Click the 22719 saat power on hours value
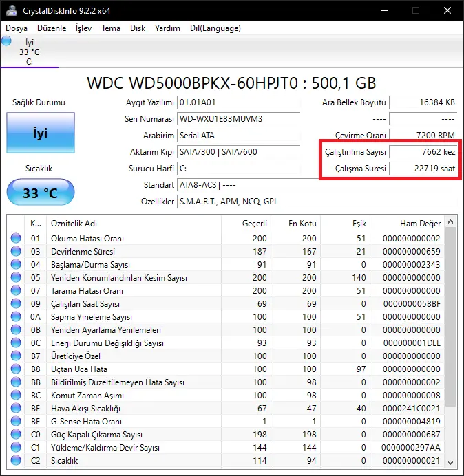 tap(423, 169)
